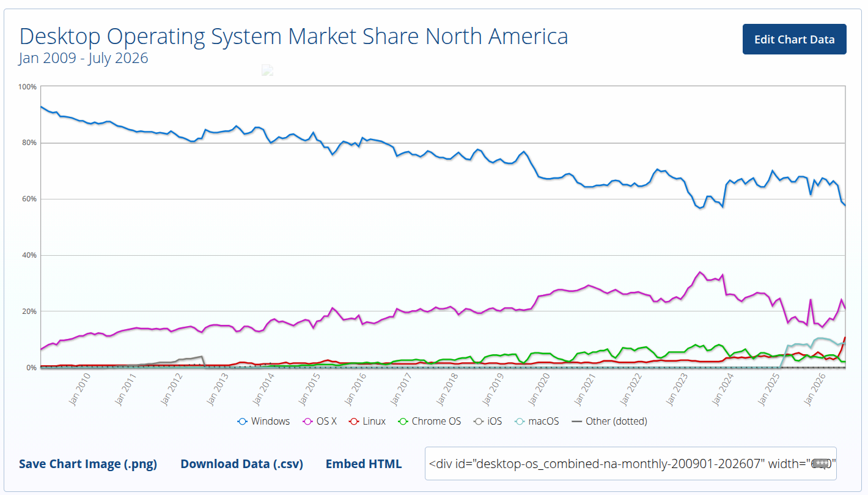The image size is (868, 495).
Task: Click the Jan 2011 x-axis label
Action: click(x=125, y=389)
